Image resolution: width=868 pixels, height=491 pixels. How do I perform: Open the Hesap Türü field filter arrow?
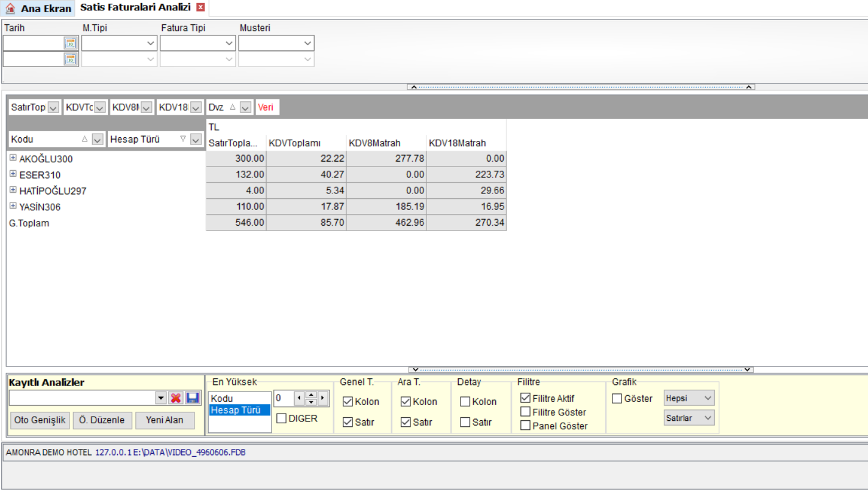tap(195, 140)
